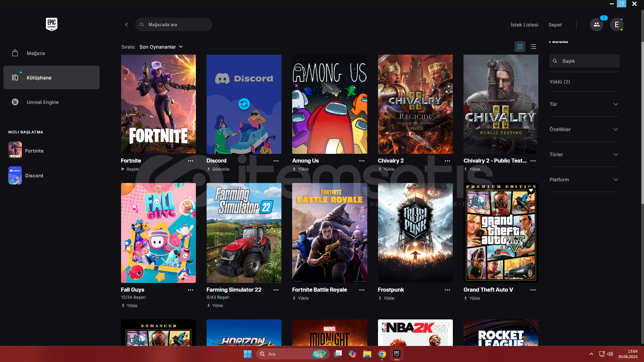Open Sepet cart
Image resolution: width=644 pixels, height=362 pixels.
555,25
